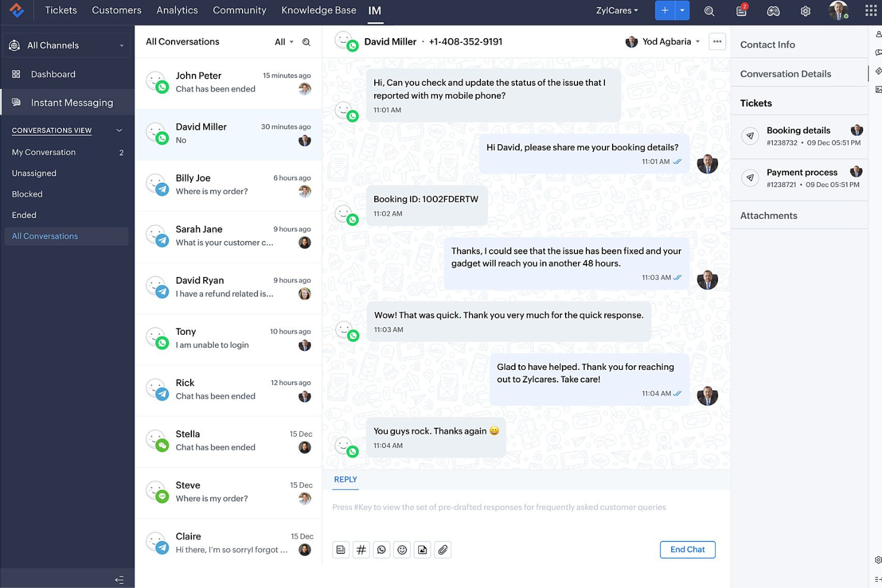
Task: Open the Yod Agbaria assignee dropdown
Action: click(663, 42)
